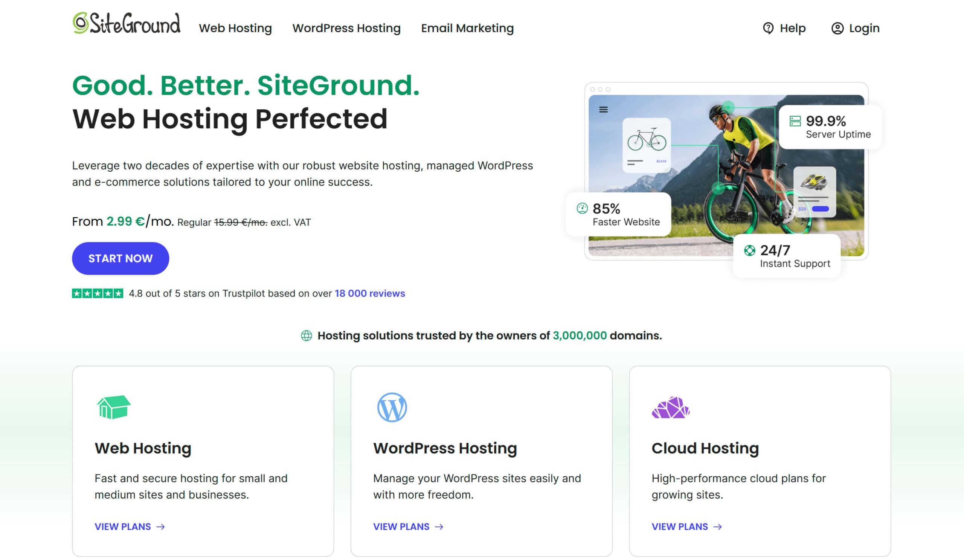Click the speedometer icon in the 85% badge
This screenshot has height=560, width=964.
point(582,209)
